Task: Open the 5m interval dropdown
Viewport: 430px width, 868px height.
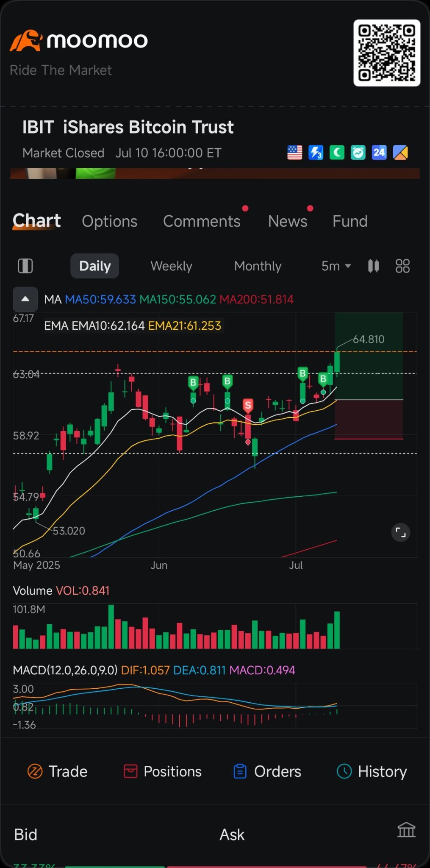Action: pos(336,266)
